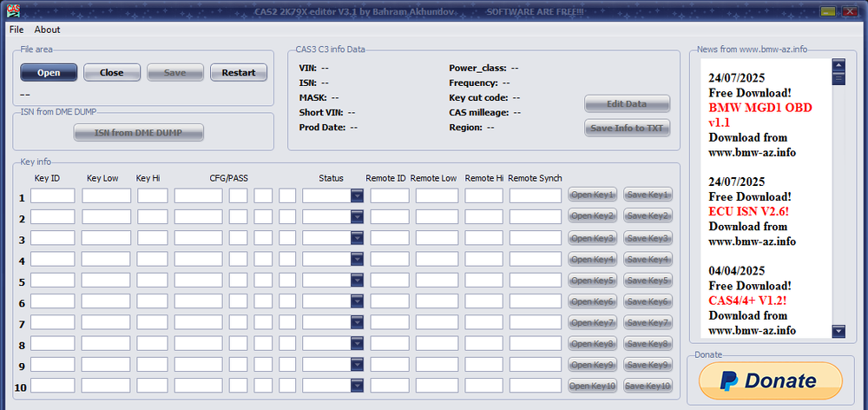
Task: Click Key Hi field for key 3
Action: click(153, 238)
